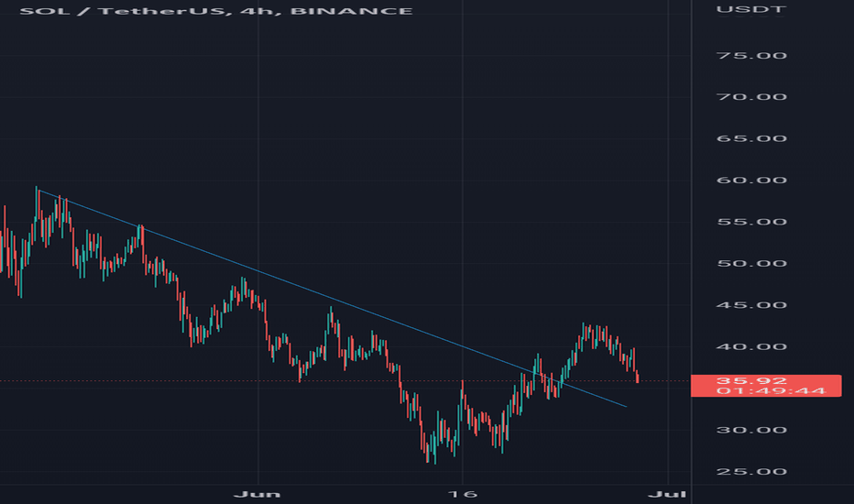Select the 70.00 price axis label
Screen dimensions: 854x504
click(x=751, y=97)
